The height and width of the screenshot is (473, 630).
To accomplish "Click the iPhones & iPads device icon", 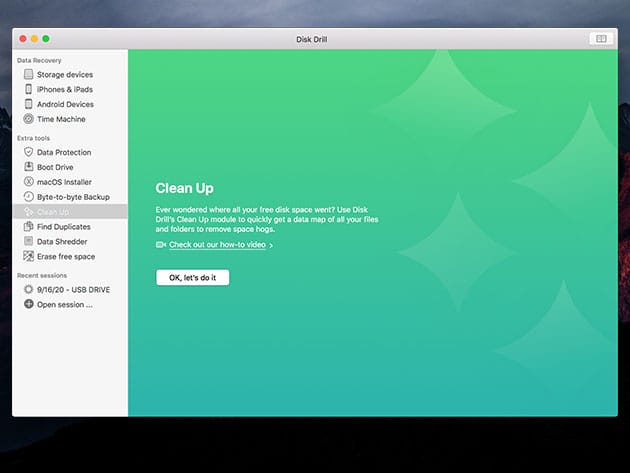I will coord(28,90).
